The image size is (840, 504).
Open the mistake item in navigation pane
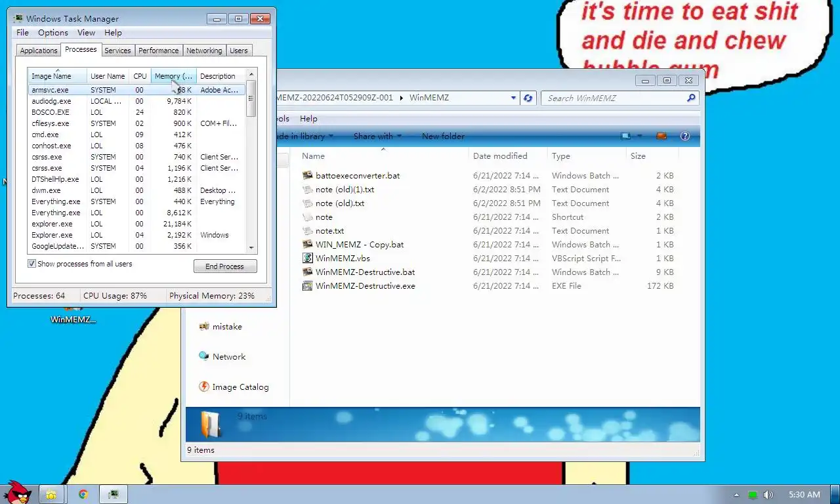pos(220,326)
